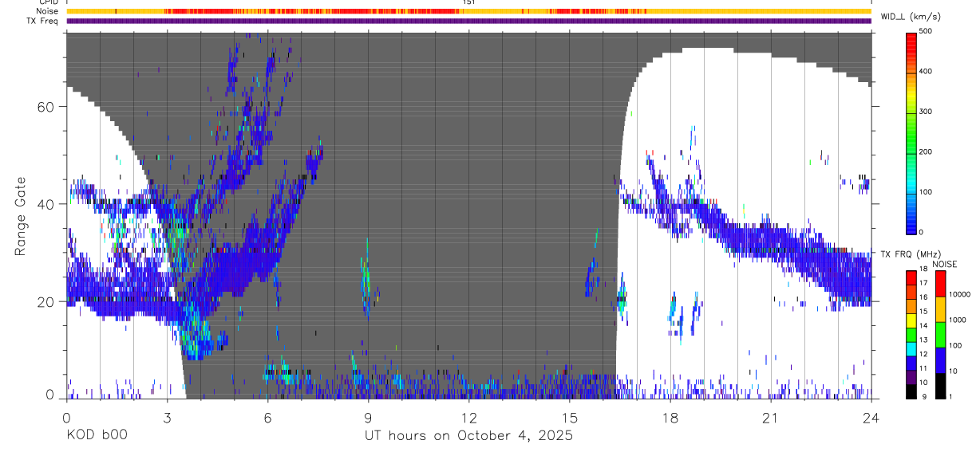Click the '15' tick on the TX FRQ legend

pyautogui.click(x=923, y=312)
